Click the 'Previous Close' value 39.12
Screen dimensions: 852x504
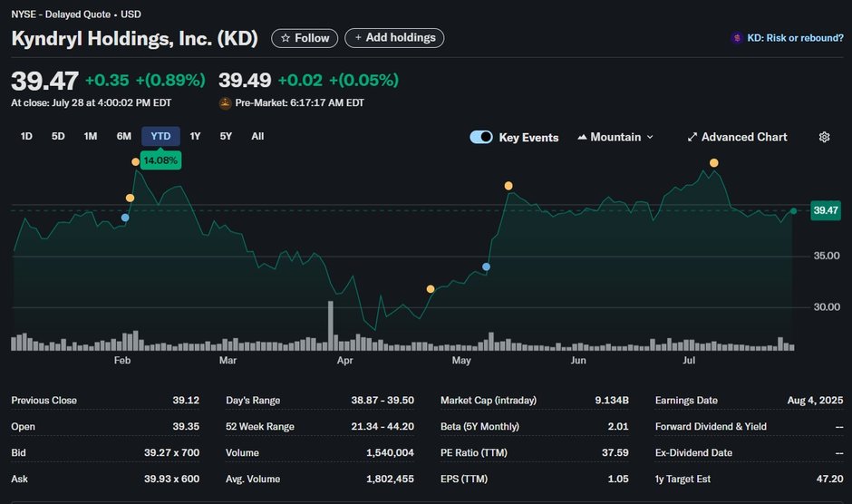(186, 400)
